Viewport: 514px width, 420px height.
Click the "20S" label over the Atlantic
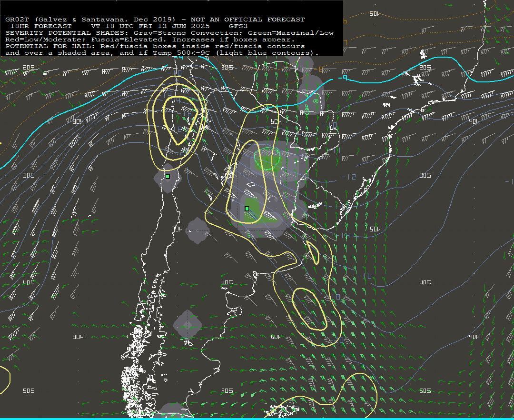click(x=425, y=67)
